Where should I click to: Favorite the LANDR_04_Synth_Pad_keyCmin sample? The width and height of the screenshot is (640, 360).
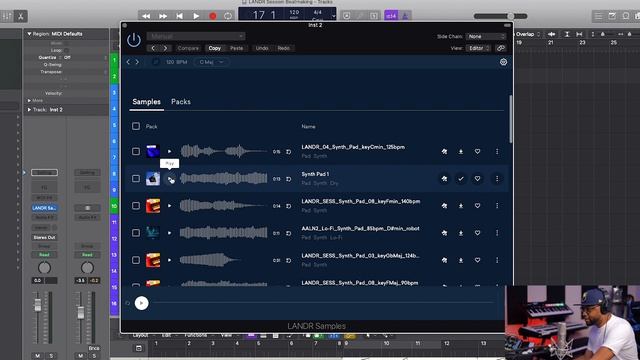tap(477, 151)
